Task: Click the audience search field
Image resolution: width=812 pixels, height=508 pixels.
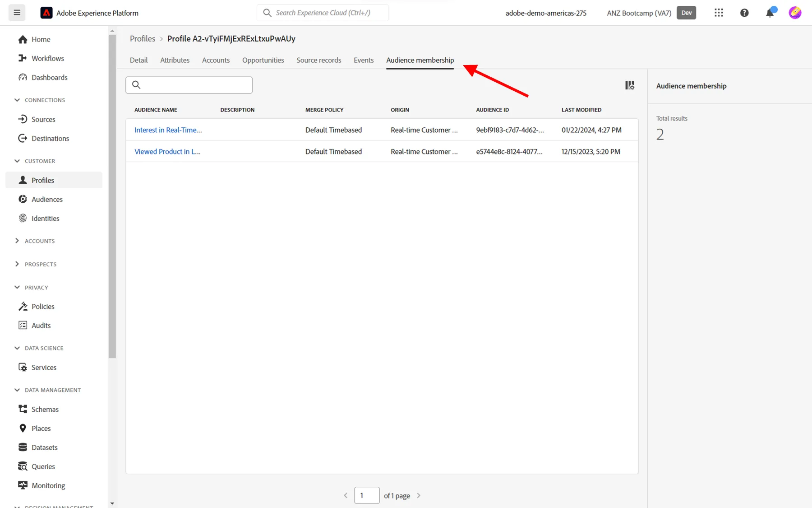Action: pyautogui.click(x=189, y=85)
